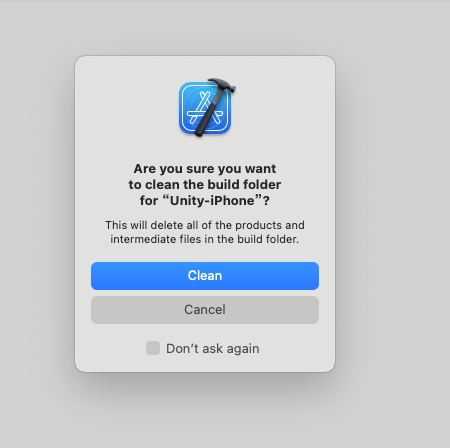Click the word "Cancel" inside the gray button
Screen dimensions: 450x448
pyautogui.click(x=205, y=310)
